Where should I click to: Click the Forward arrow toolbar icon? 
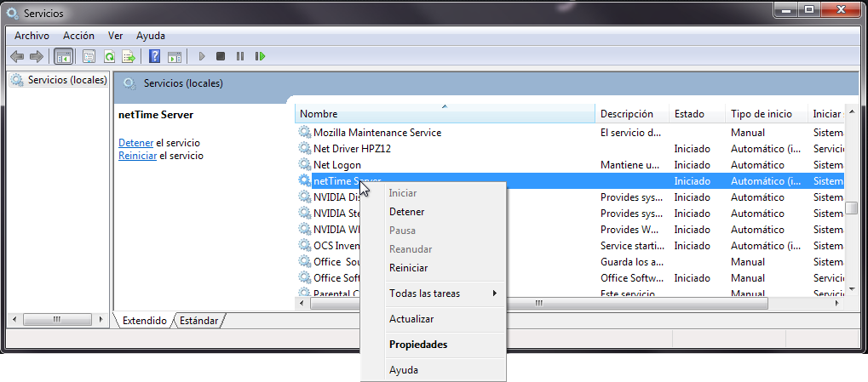click(x=36, y=56)
